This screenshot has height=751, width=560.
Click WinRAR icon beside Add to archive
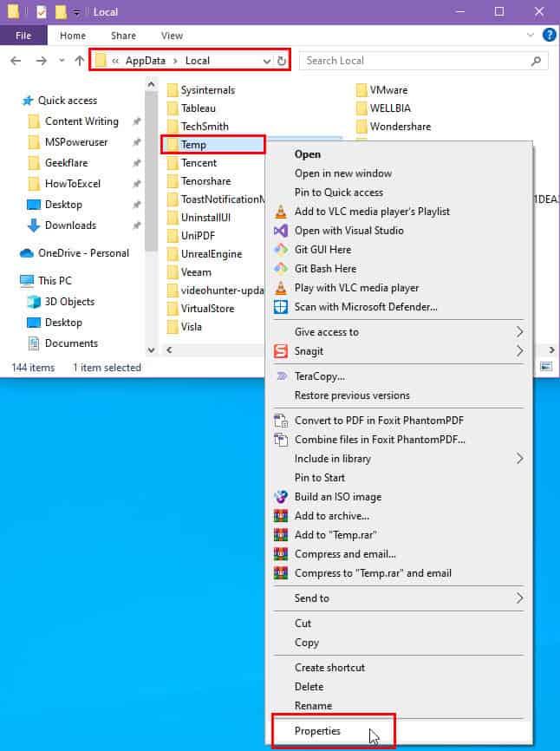tap(281, 516)
